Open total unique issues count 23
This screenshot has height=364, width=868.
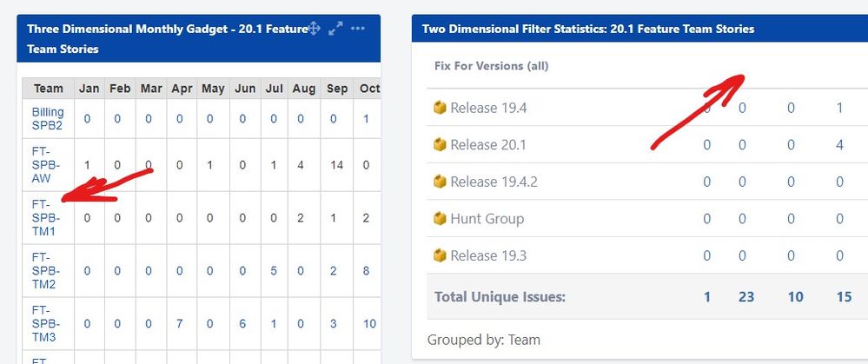(746, 297)
